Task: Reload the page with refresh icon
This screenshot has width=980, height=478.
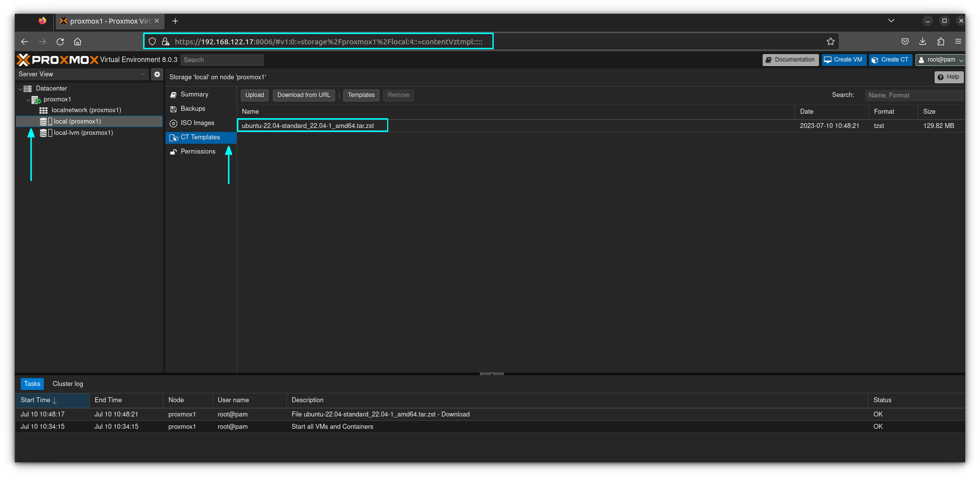Action: [x=60, y=42]
